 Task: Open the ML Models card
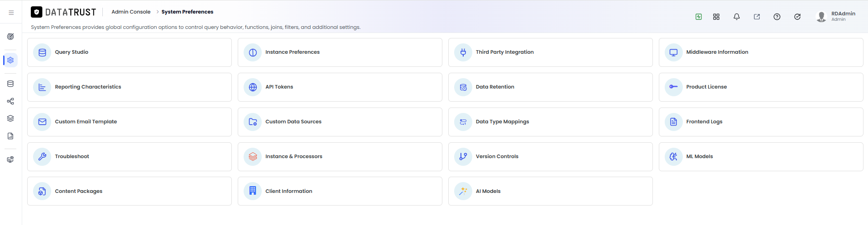click(x=761, y=157)
